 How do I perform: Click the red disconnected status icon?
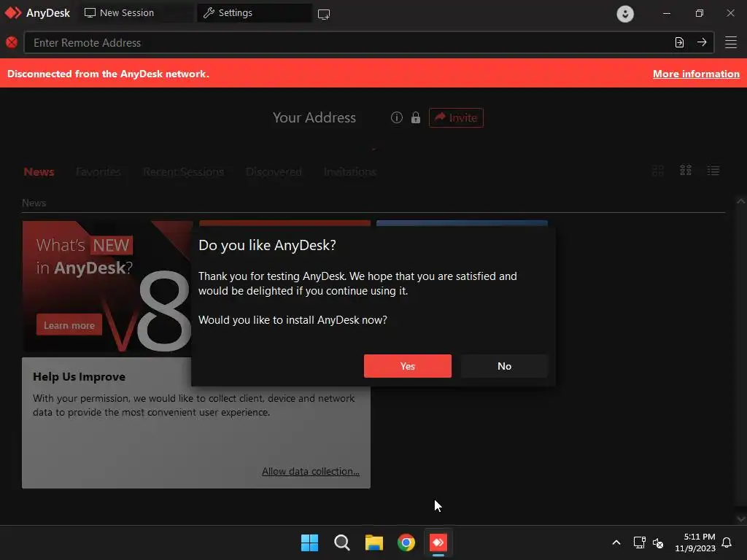point(12,42)
